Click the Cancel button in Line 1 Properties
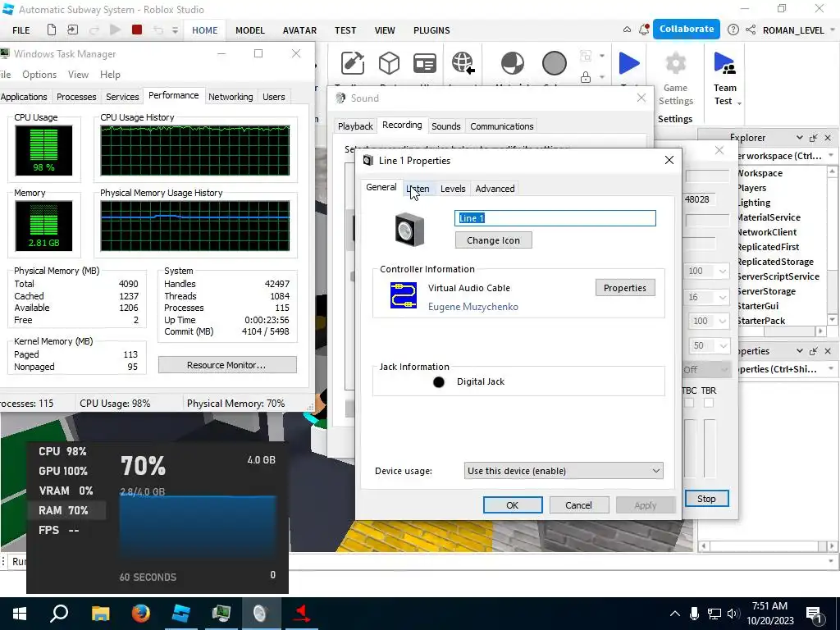This screenshot has width=840, height=630. coord(578,505)
